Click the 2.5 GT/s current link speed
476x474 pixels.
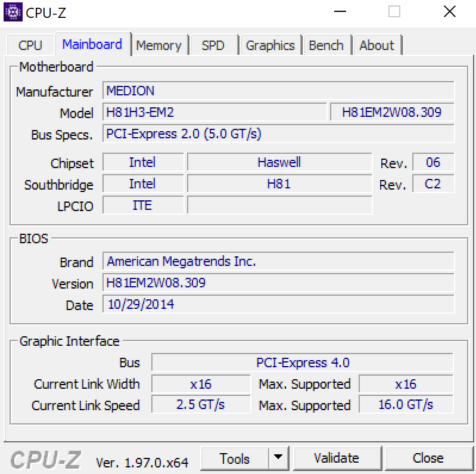coord(201,404)
